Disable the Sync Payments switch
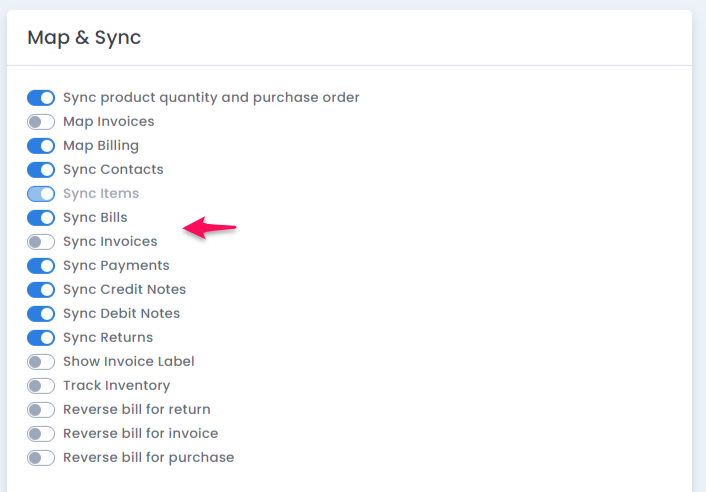Viewport: 706px width, 492px height. [x=41, y=266]
